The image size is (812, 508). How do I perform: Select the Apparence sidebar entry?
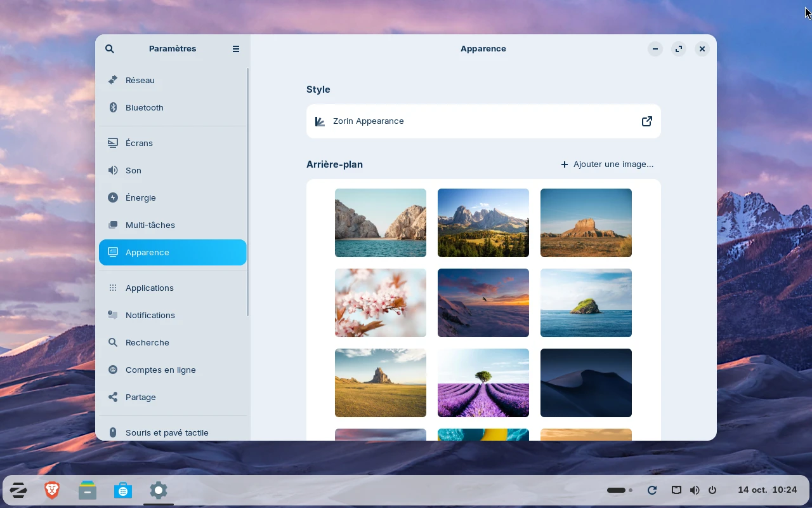click(x=173, y=252)
